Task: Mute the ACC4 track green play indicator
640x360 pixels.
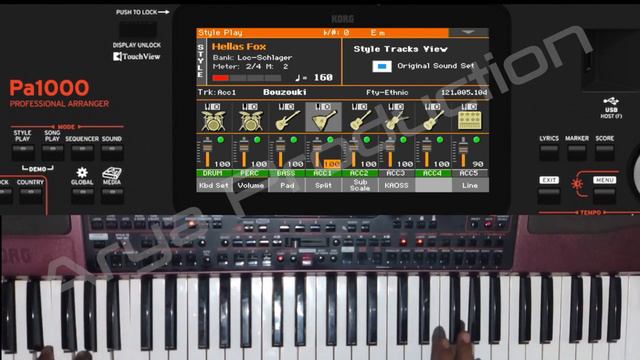Action: click(440, 140)
